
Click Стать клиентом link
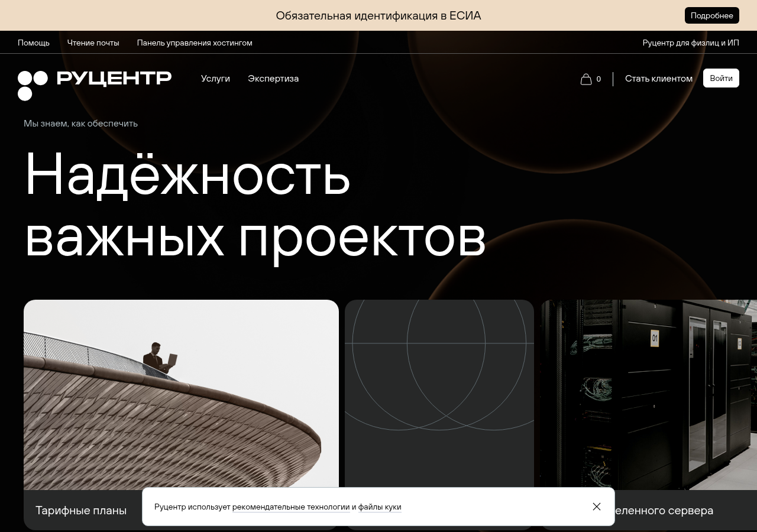point(659,79)
